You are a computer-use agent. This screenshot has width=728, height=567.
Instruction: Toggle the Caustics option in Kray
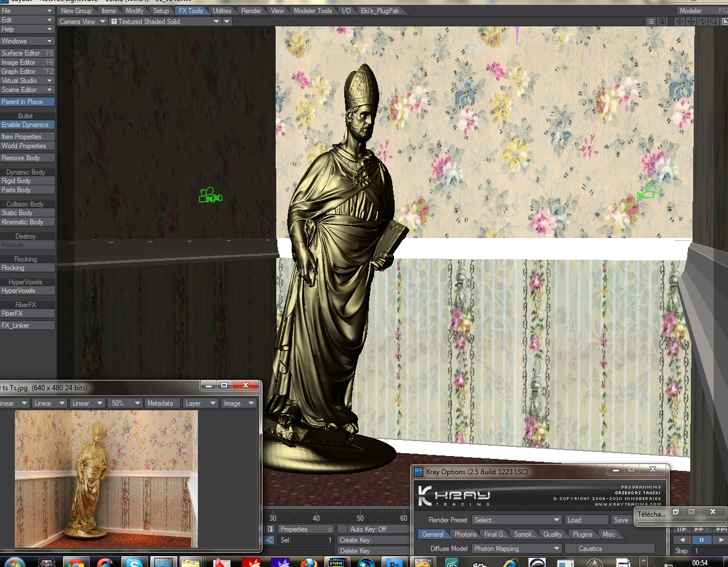point(590,549)
